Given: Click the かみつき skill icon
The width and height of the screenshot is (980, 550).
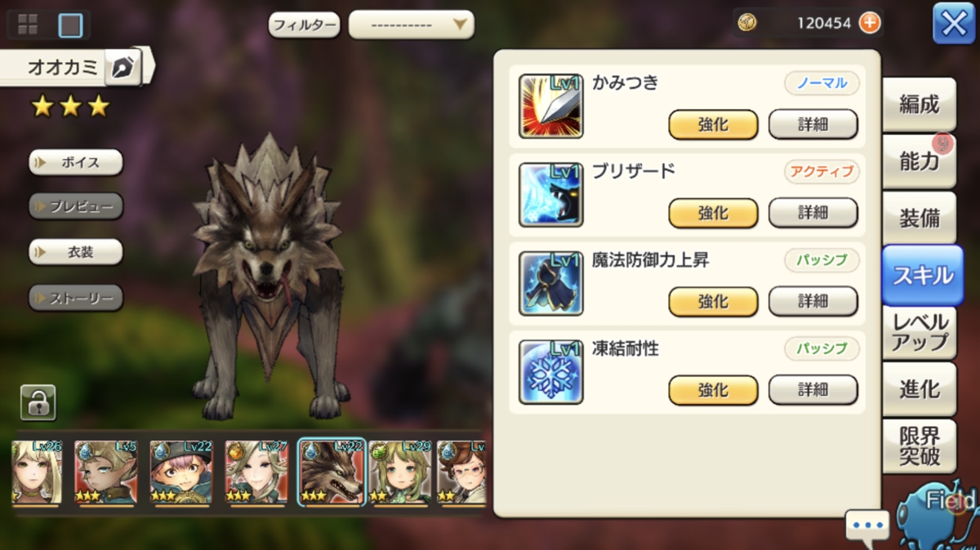Looking at the screenshot, I should click(x=551, y=106).
